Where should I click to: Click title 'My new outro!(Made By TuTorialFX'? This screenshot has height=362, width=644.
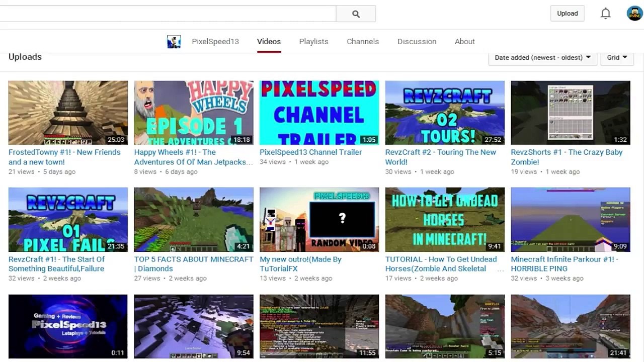pyautogui.click(x=300, y=264)
